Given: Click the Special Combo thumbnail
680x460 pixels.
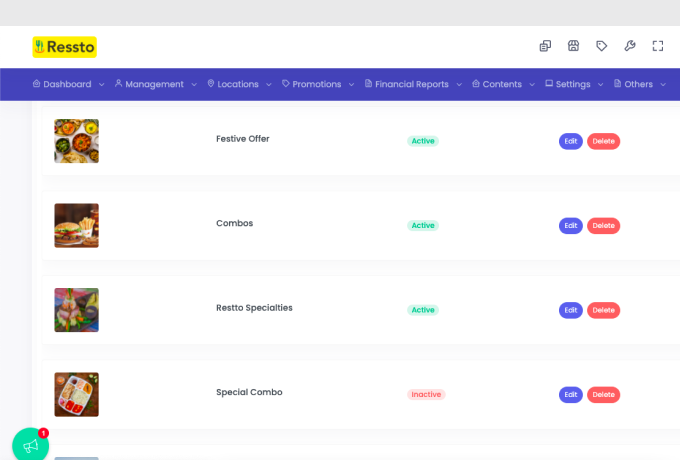Looking at the screenshot, I should point(76,395).
